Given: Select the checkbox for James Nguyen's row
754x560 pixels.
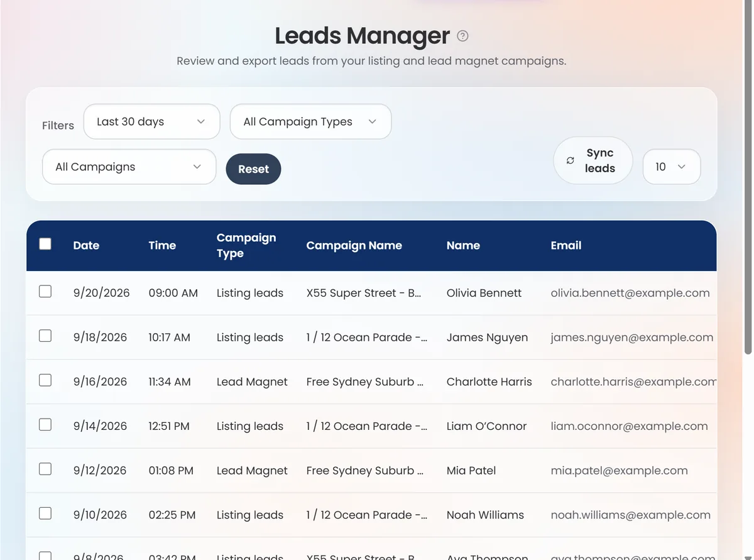Looking at the screenshot, I should 45,336.
